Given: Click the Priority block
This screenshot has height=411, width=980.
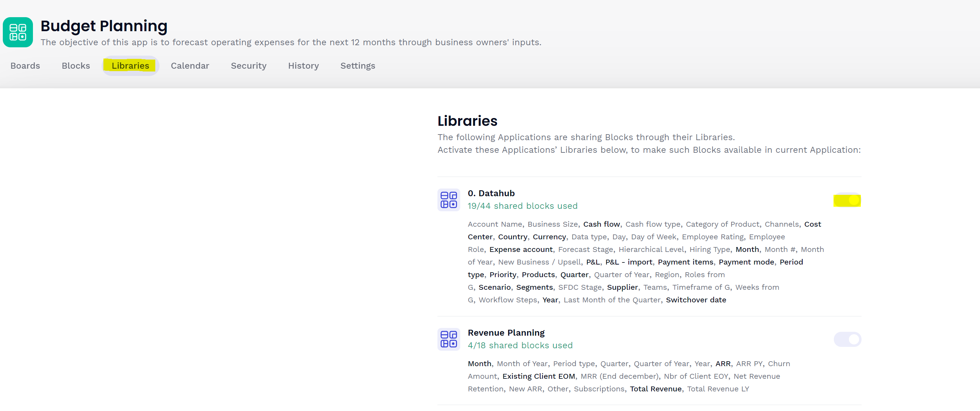Looking at the screenshot, I should pyautogui.click(x=503, y=274).
